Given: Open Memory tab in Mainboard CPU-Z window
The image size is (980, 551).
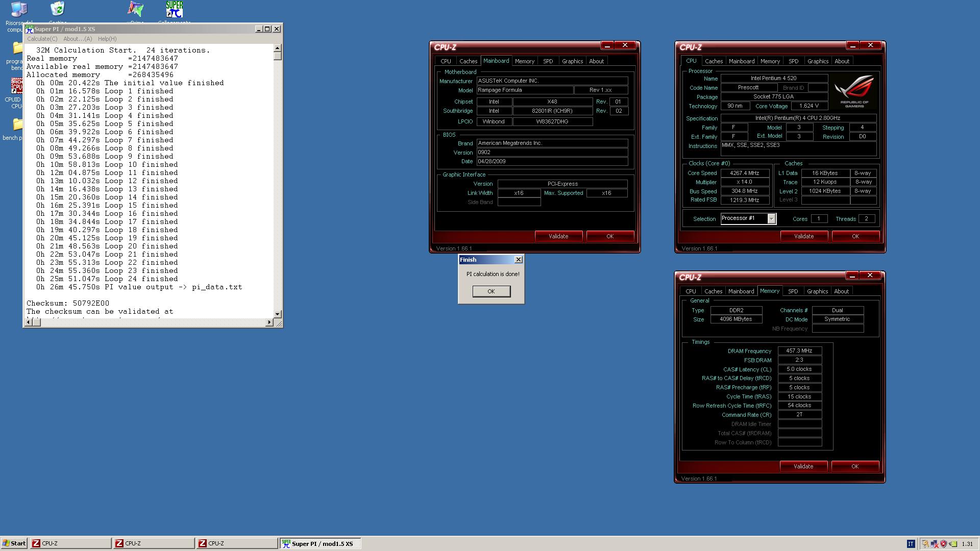Looking at the screenshot, I should (x=525, y=61).
